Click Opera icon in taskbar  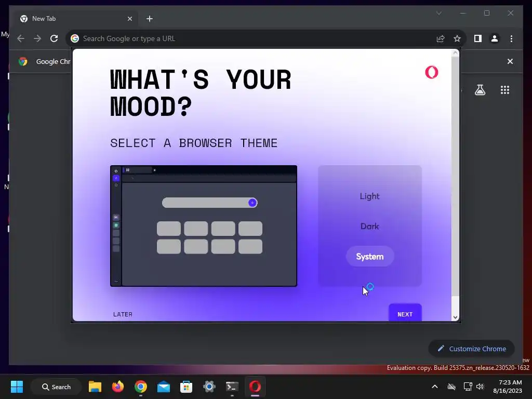coord(255,387)
